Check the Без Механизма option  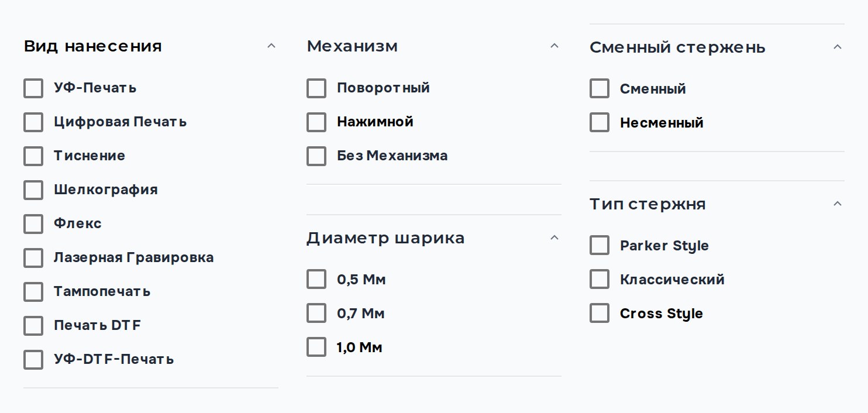coord(316,156)
